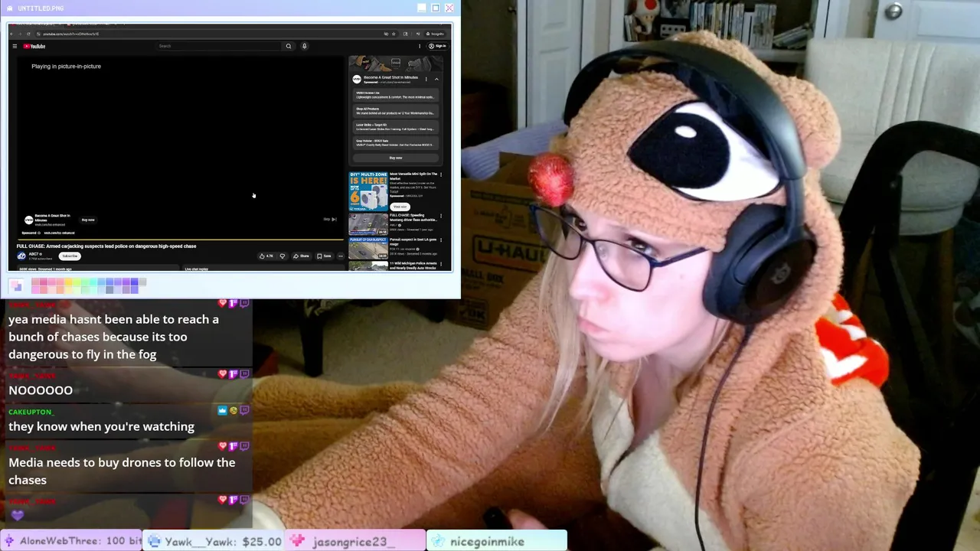Minimize the UNTITLED.PNG window
The width and height of the screenshot is (980, 551).
[421, 8]
